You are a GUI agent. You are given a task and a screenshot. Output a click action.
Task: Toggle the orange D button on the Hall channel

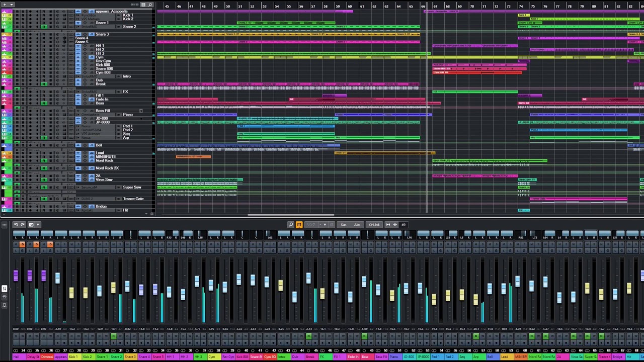(x=22, y=244)
